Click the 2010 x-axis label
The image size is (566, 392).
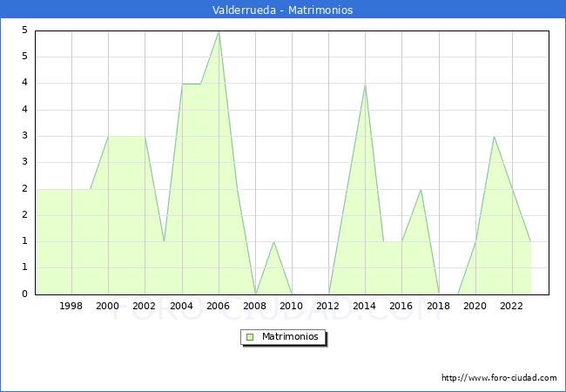click(x=292, y=306)
